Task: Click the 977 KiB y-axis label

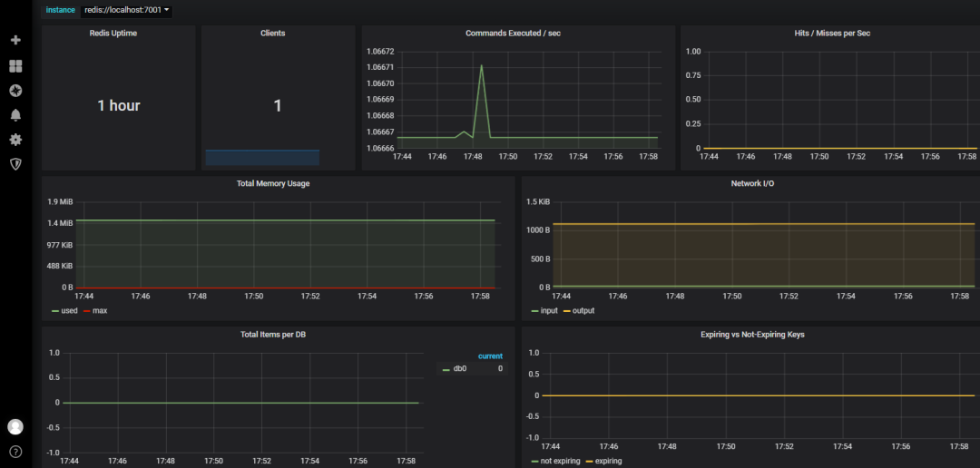Action: point(60,245)
